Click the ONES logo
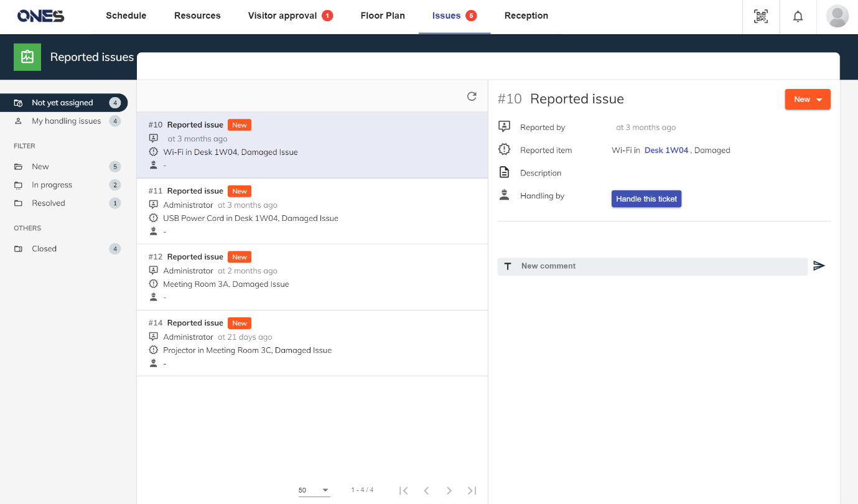The height and width of the screenshot is (504, 858). [40, 16]
